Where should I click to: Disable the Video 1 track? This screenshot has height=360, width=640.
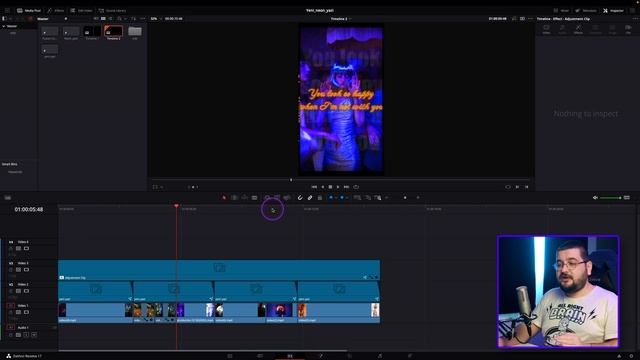coord(27,312)
